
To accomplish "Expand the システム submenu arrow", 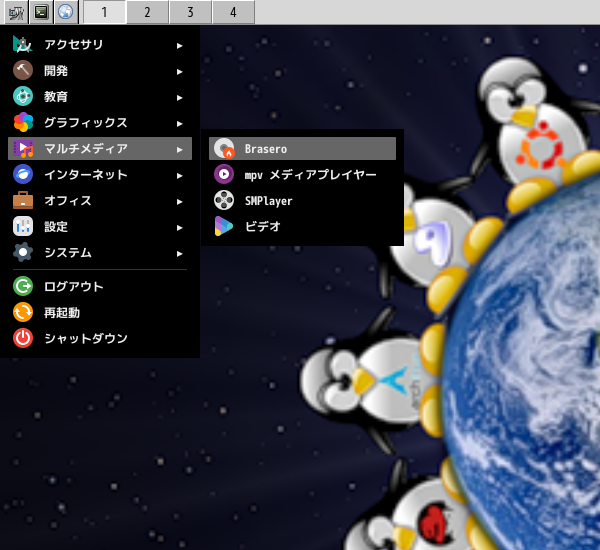I will [x=179, y=254].
